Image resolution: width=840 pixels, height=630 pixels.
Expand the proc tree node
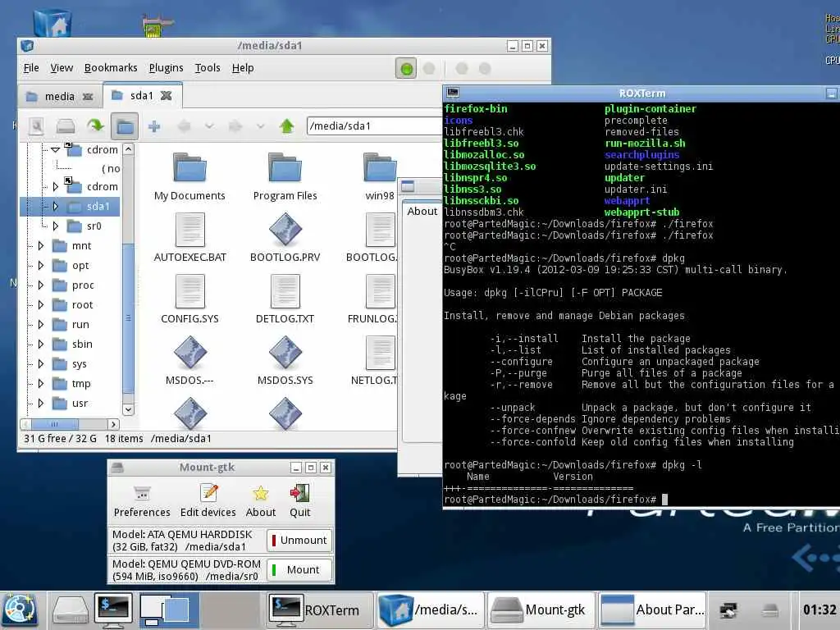tap(41, 285)
